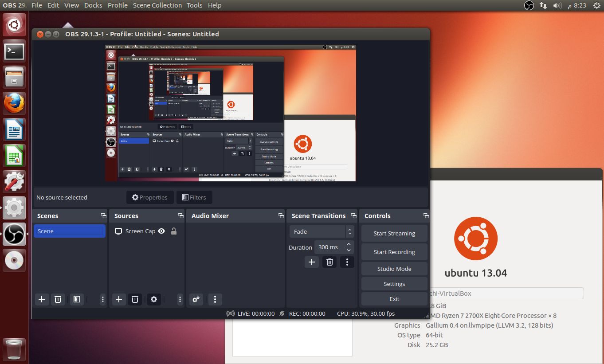Float the Sources dock
This screenshot has height=364, width=604.
(180, 215)
